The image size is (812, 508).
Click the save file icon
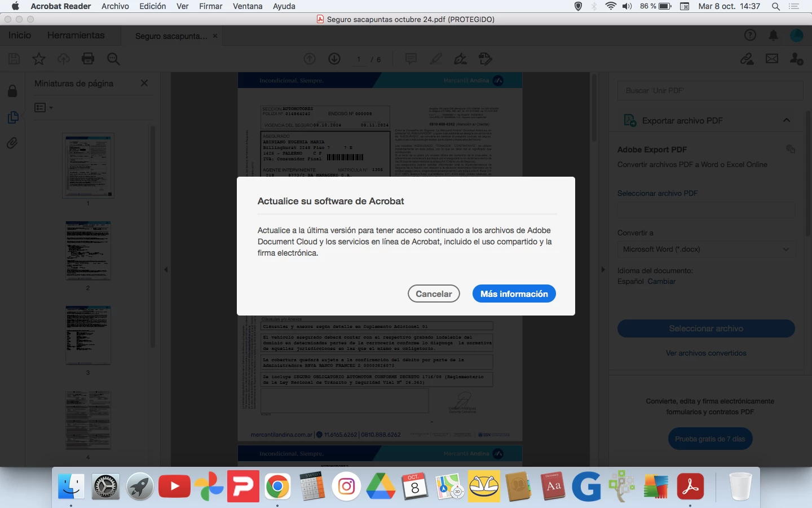pyautogui.click(x=14, y=59)
